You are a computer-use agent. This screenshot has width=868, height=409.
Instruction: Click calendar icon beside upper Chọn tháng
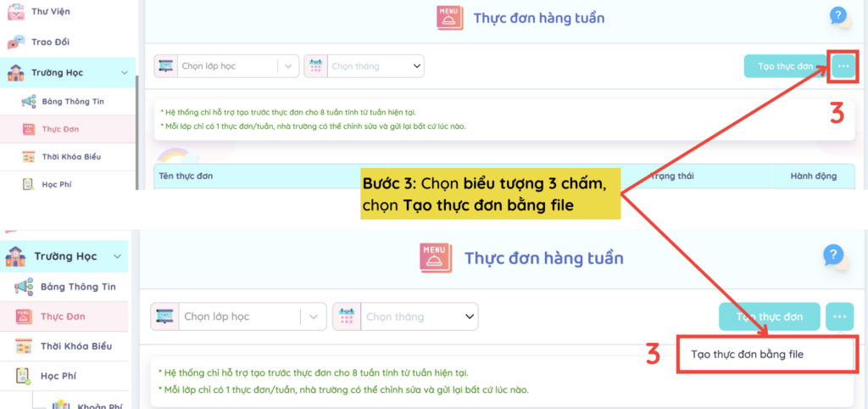coord(315,66)
